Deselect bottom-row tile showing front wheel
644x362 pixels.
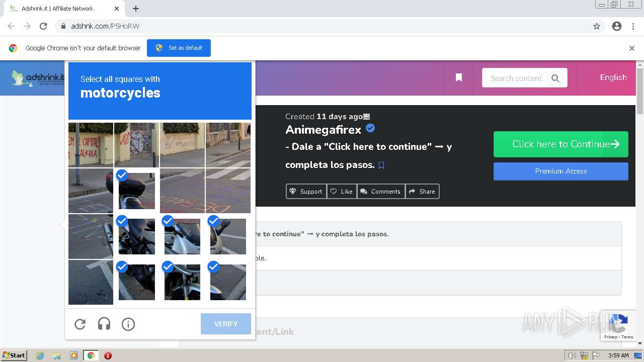(x=182, y=282)
